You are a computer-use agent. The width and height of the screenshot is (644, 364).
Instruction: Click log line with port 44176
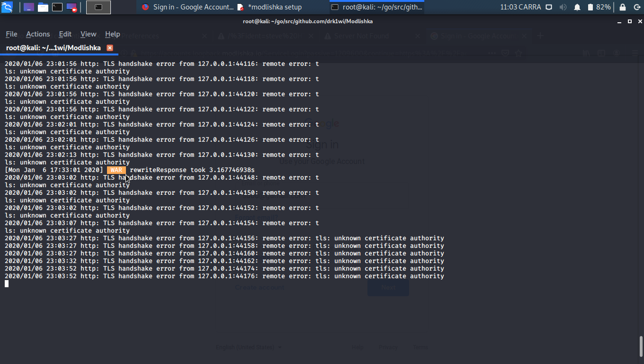(x=224, y=276)
